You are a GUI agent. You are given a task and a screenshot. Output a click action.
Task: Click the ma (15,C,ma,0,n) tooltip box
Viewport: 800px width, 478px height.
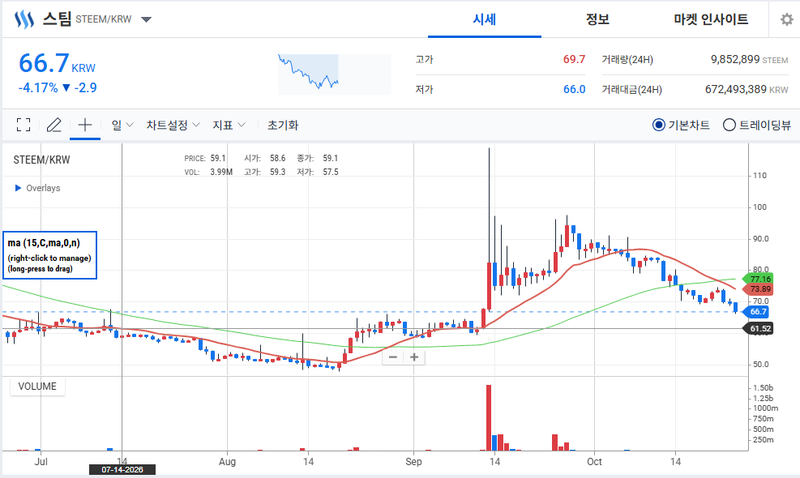click(49, 255)
